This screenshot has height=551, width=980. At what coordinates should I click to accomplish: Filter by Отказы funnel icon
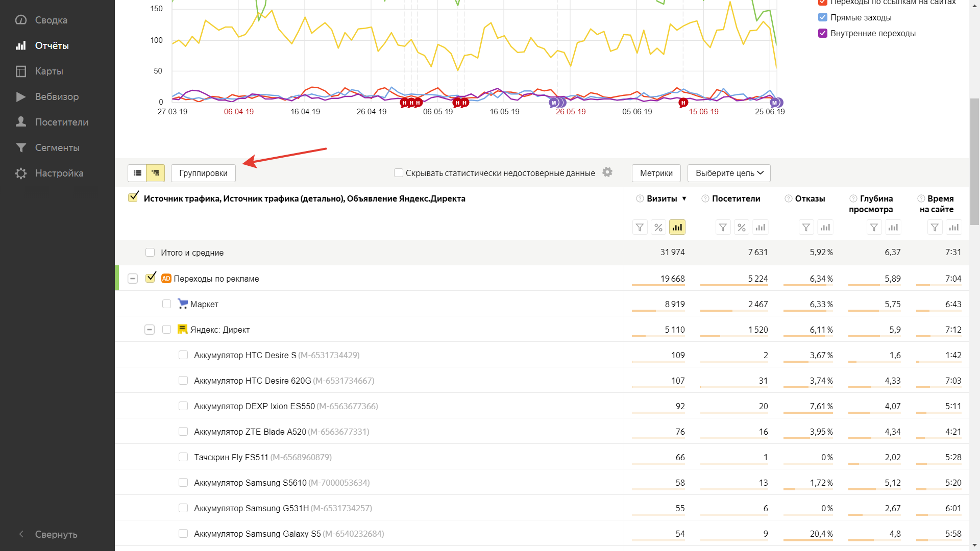(x=806, y=228)
